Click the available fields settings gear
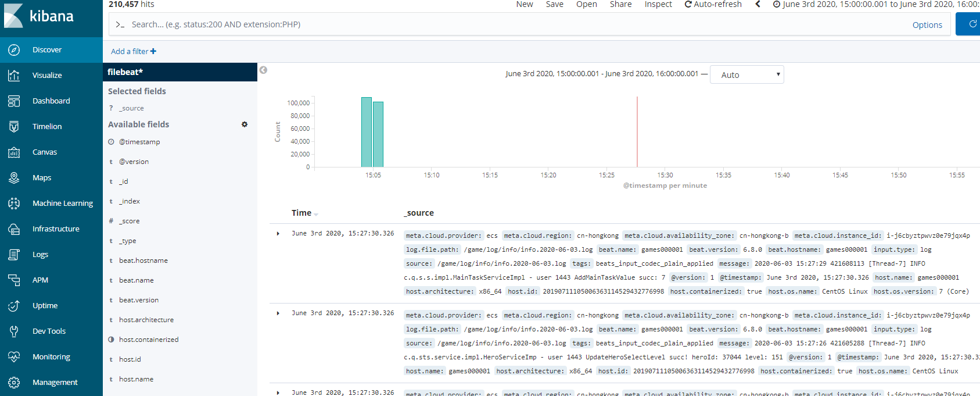The image size is (980, 396). (x=245, y=124)
